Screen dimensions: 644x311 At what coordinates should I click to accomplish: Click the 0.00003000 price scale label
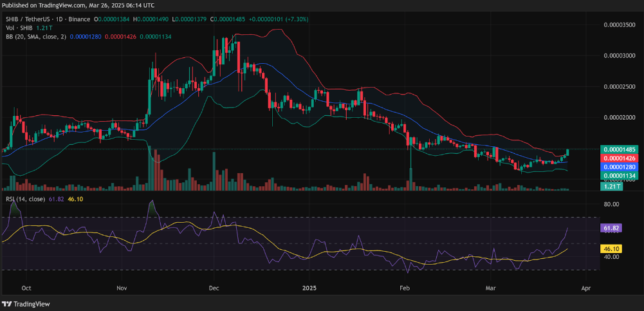[x=620, y=55]
